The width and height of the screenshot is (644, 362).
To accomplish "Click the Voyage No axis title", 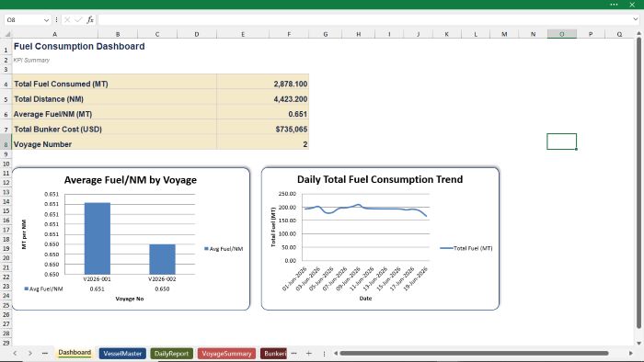I will coord(130,299).
